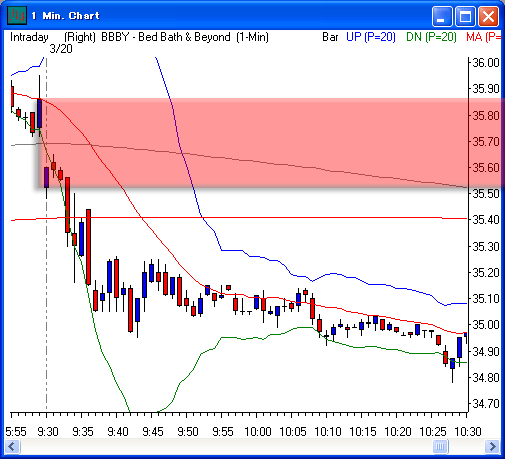This screenshot has width=505, height=459.
Task: Close the 1 Min. Chart window
Action: point(489,16)
